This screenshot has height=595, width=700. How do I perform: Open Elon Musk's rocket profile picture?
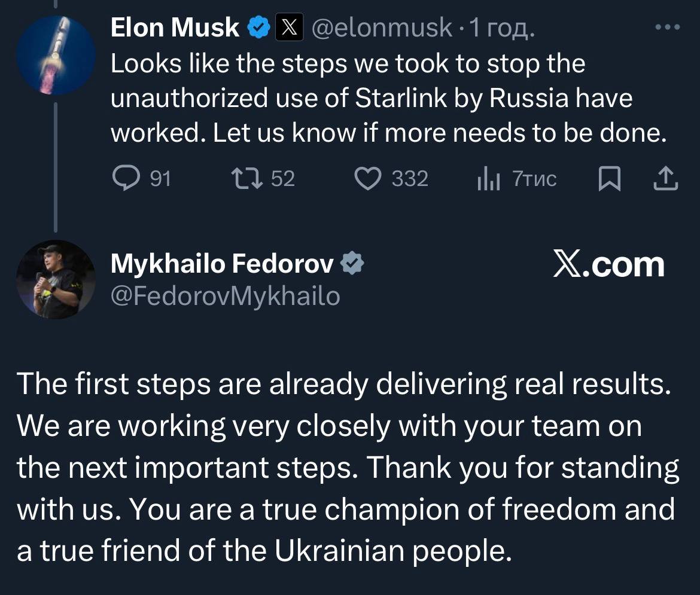56,56
